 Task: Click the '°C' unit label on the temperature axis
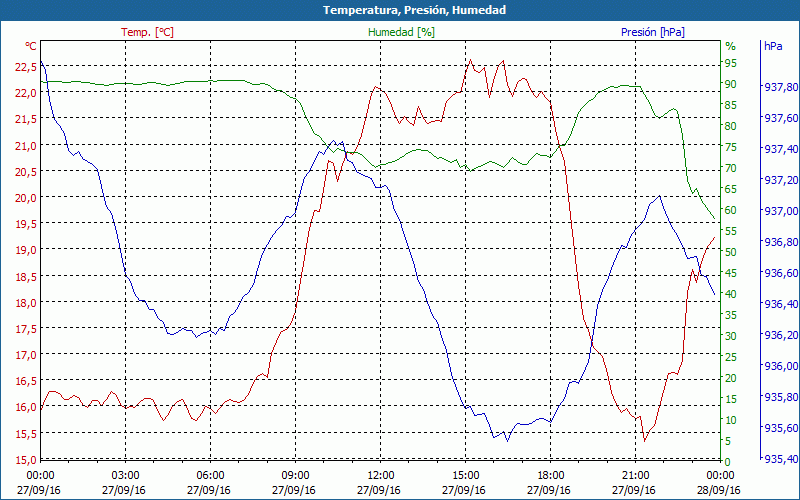tap(31, 46)
